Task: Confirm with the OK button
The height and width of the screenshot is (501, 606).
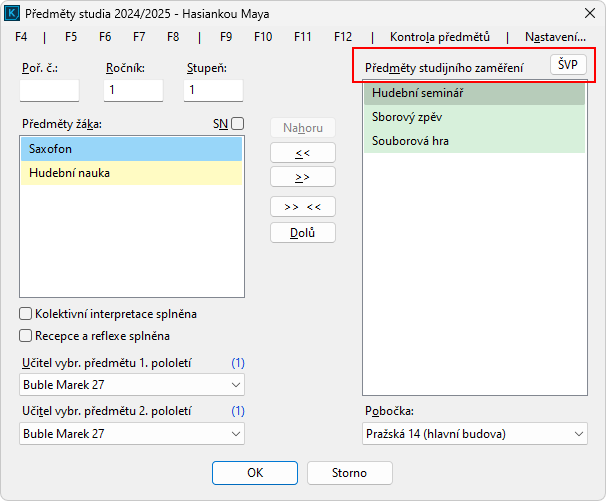Action: tap(255, 473)
